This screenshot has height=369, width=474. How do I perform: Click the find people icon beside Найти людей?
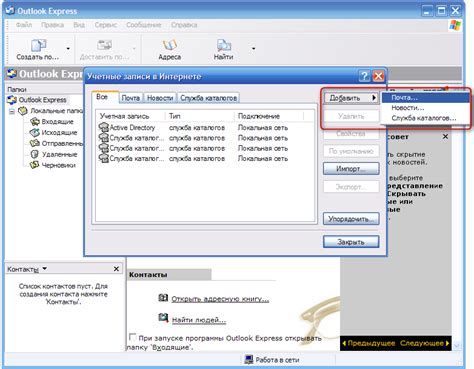[x=163, y=318]
